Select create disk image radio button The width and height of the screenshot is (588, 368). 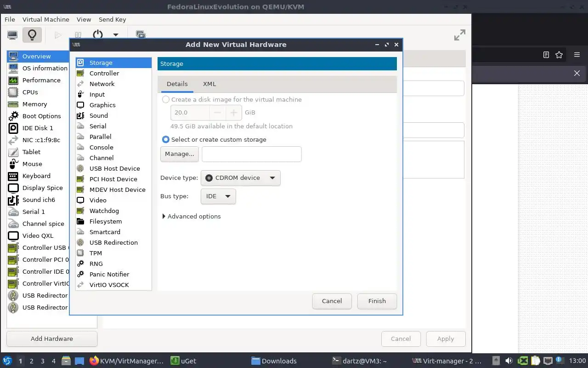166,99
